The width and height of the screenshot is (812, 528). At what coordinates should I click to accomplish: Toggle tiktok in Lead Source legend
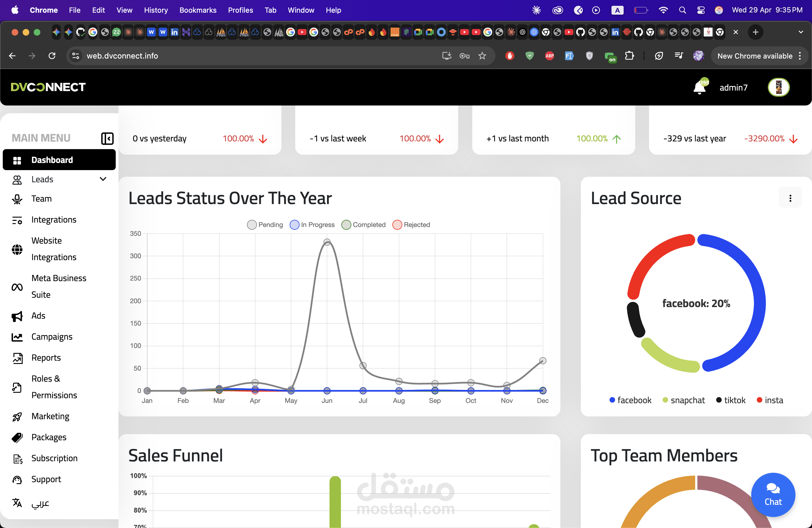(731, 400)
